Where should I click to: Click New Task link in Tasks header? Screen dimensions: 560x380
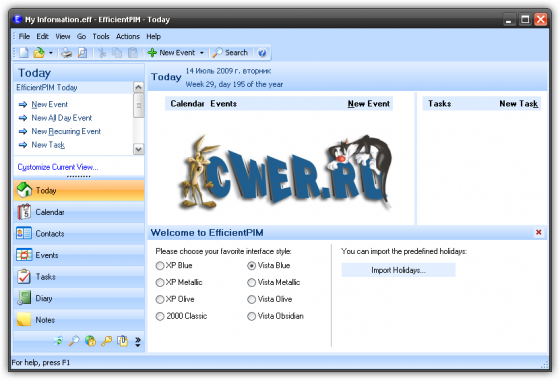coord(518,104)
